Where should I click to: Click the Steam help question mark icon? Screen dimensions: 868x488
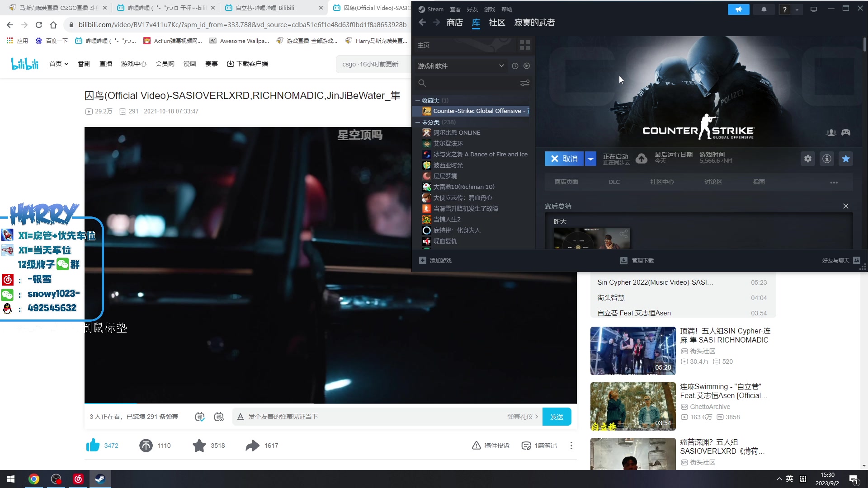pyautogui.click(x=784, y=9)
